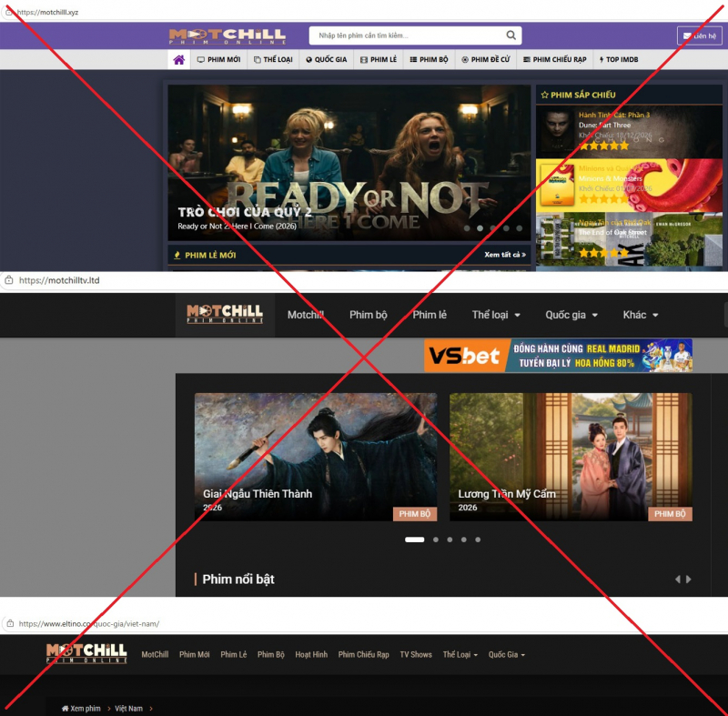Expand Quốc Gia dropdown in eltino navbar
The width and height of the screenshot is (728, 716).
pyautogui.click(x=507, y=654)
